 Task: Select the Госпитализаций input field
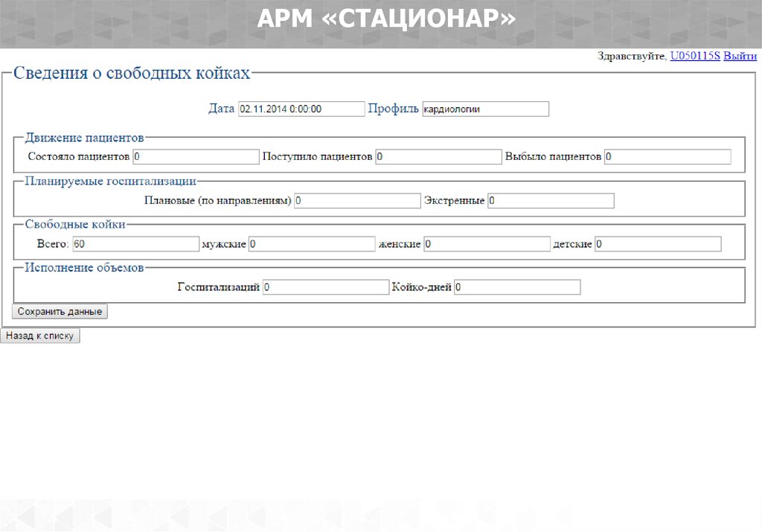326,287
